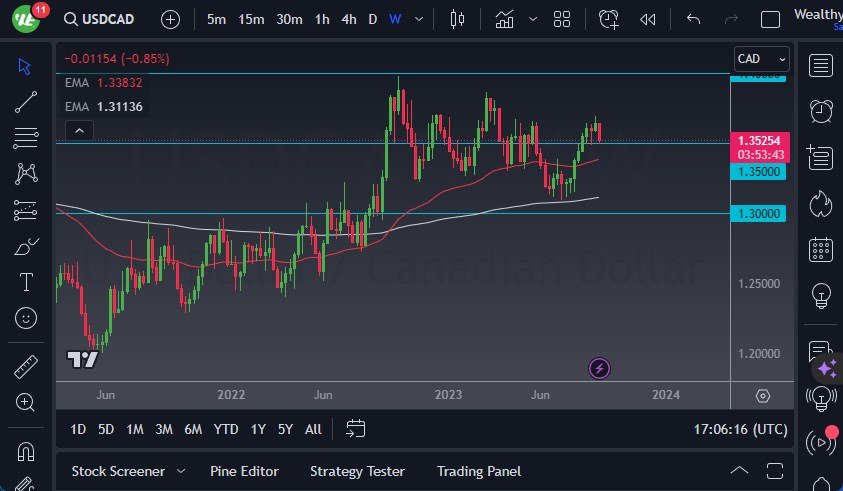Open the emoji icons tool
This screenshot has width=843, height=491.
coord(26,318)
